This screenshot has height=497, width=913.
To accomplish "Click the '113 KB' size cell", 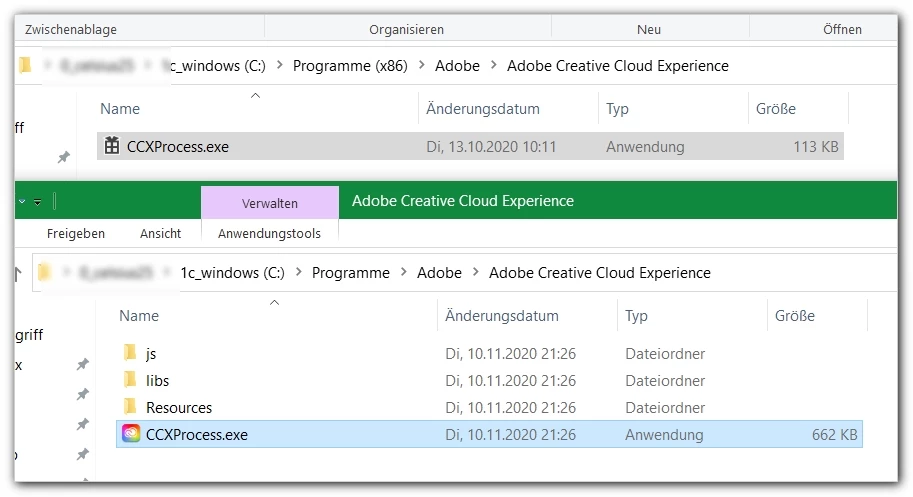I will click(816, 147).
